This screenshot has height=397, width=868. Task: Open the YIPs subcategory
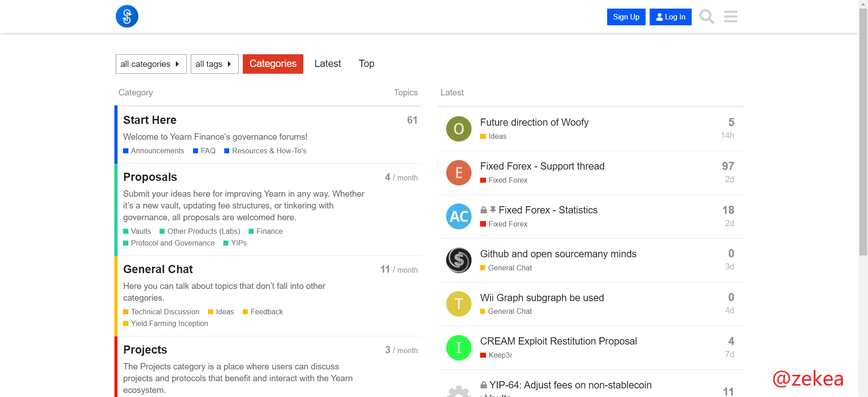(235, 243)
